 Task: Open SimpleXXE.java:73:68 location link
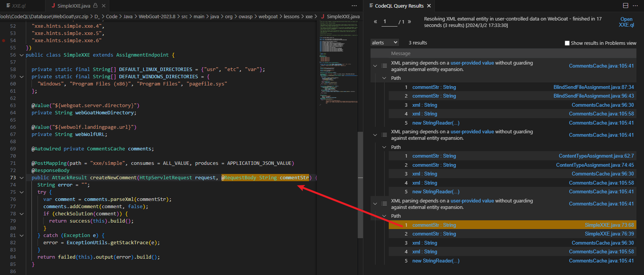click(609, 225)
